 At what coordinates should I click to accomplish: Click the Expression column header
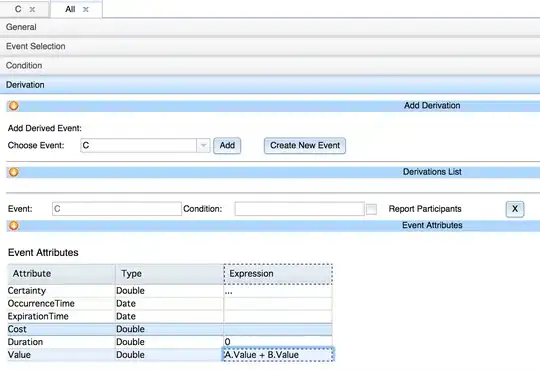coord(278,274)
